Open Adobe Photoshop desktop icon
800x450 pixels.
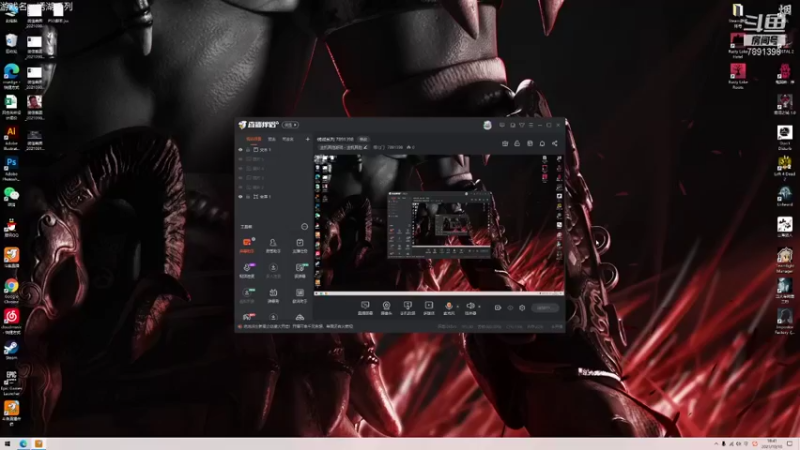[11, 167]
